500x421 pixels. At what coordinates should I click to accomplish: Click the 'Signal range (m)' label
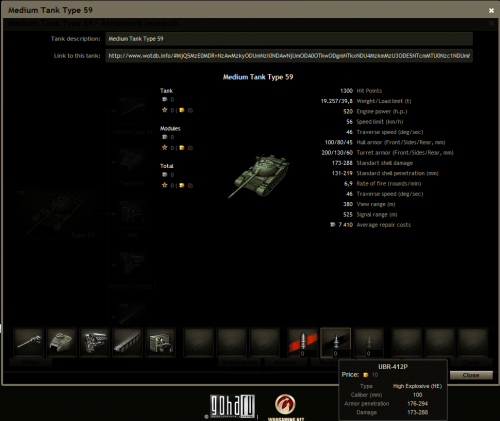tap(377, 215)
